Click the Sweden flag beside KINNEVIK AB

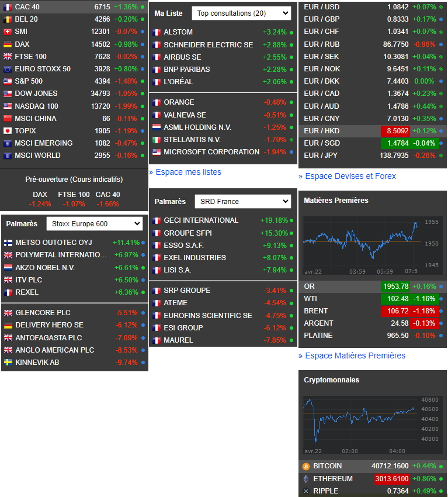click(8, 363)
